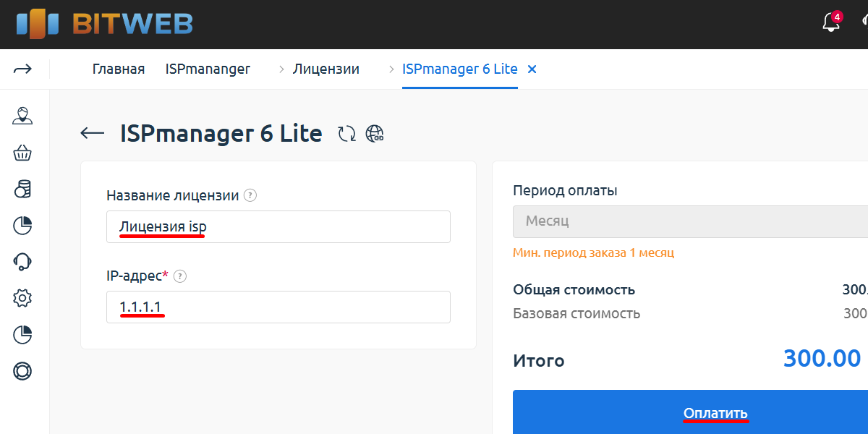Open the settings gear sidebar icon

coord(22,297)
